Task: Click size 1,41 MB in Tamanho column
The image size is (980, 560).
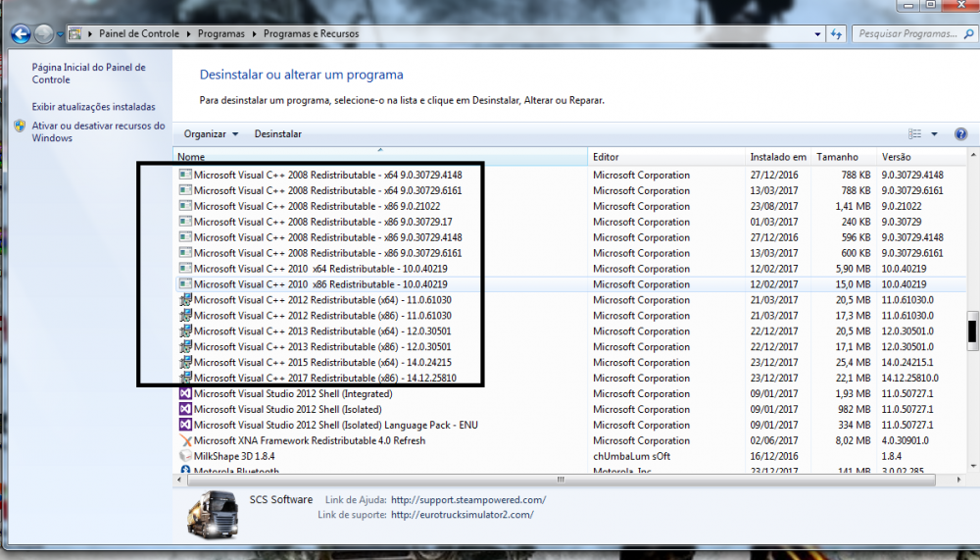Action: pos(853,207)
